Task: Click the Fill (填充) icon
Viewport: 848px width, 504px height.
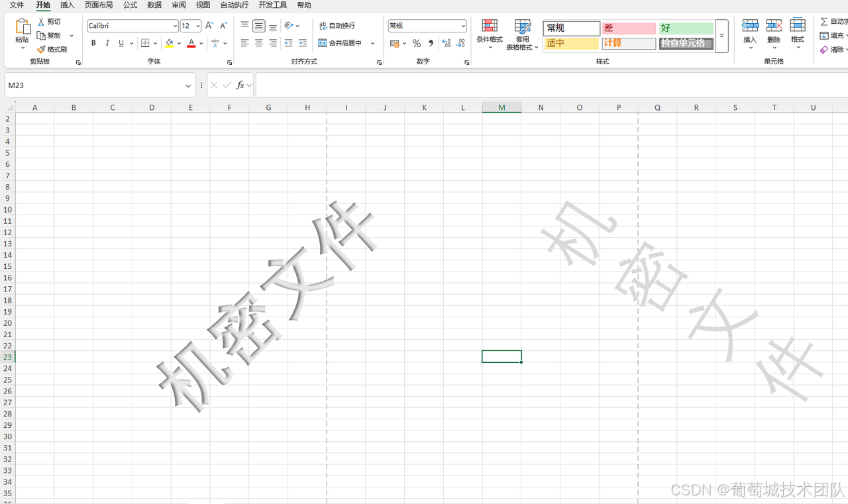Action: tap(824, 36)
